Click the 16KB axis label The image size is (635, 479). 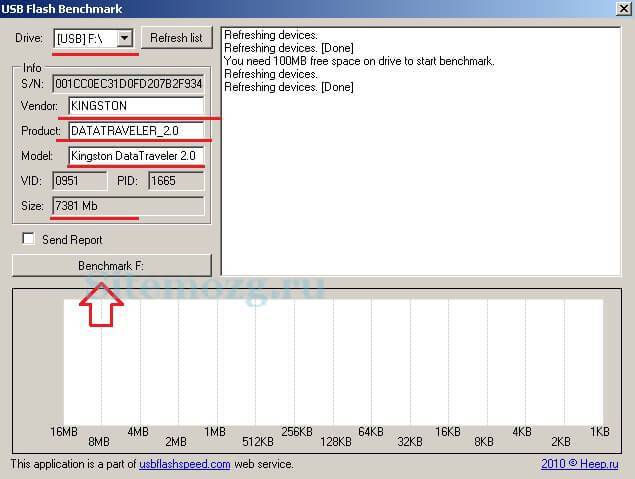pos(448,432)
